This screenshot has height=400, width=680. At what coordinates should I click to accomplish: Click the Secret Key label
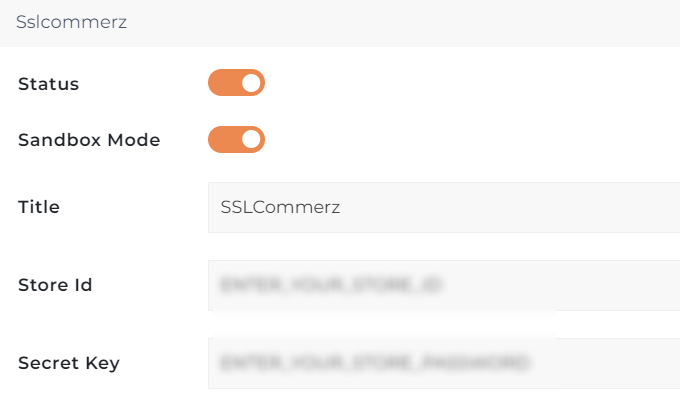(69, 363)
